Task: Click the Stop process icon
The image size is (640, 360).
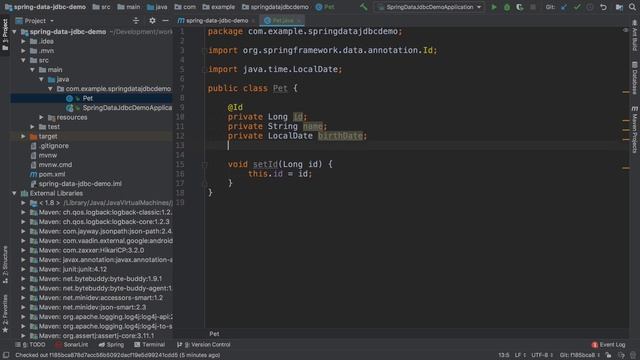Action: point(533,7)
